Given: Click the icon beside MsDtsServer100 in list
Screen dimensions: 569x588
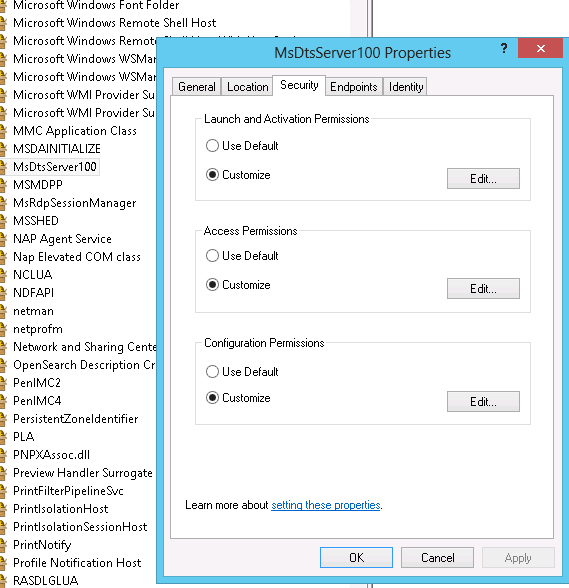Looking at the screenshot, I should [x=3, y=167].
